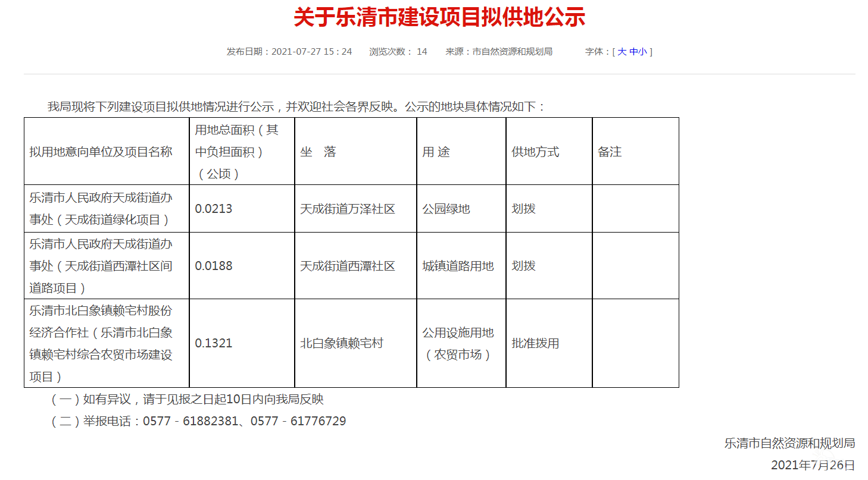Click the signature 乐清市自然资源和规划局 at page bottom
Image resolution: width=868 pixels, height=480 pixels.
pos(790,443)
